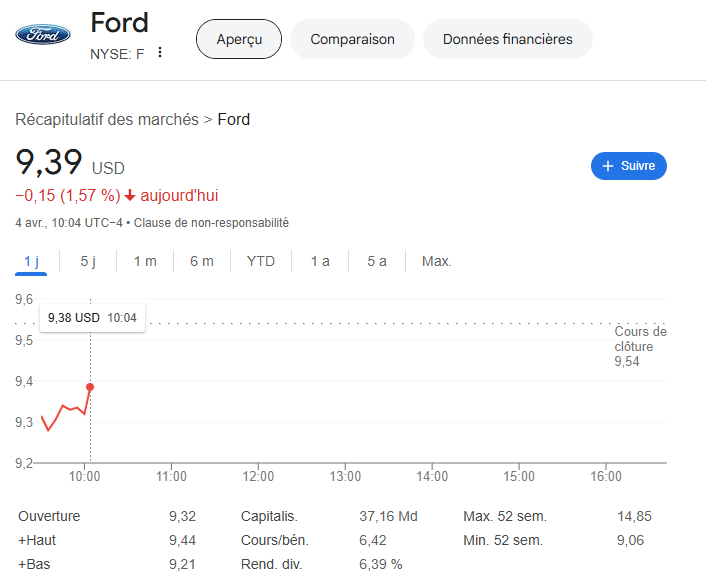Click the 9,6 y-axis label
The image size is (706, 585).
(x=24, y=299)
